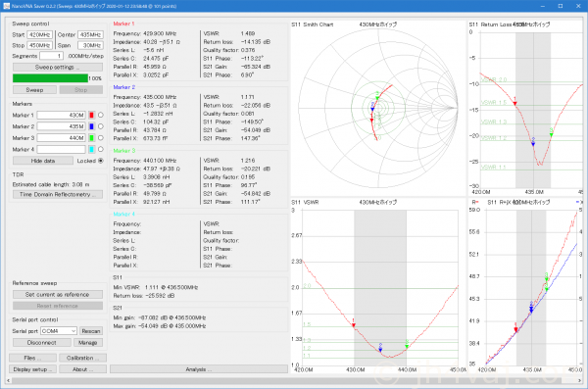The height and width of the screenshot is (389, 588).
Task: Rescan the serial ports
Action: pos(91,331)
